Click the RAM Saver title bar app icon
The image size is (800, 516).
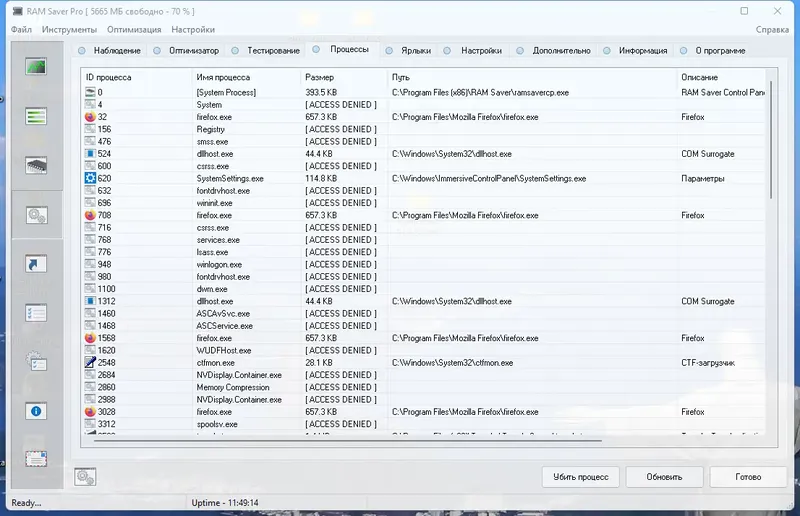[x=17, y=11]
